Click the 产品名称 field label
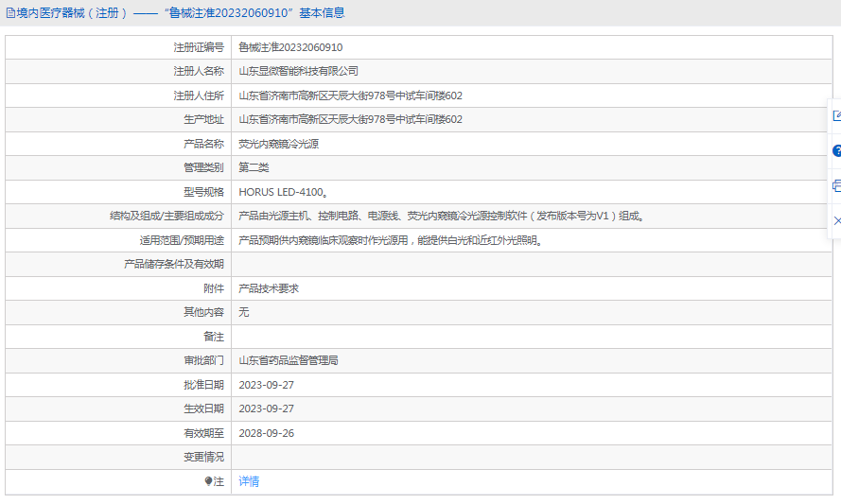The width and height of the screenshot is (841, 504). [x=203, y=145]
